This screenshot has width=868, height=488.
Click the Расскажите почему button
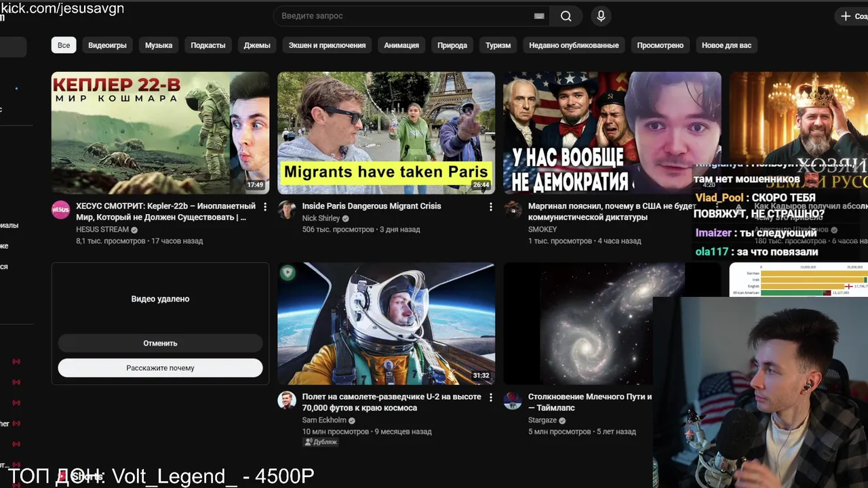click(x=160, y=368)
